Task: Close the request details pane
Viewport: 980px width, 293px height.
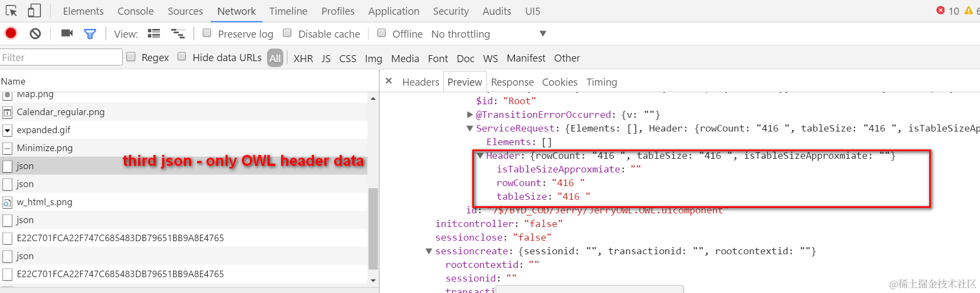Action: coord(389,81)
